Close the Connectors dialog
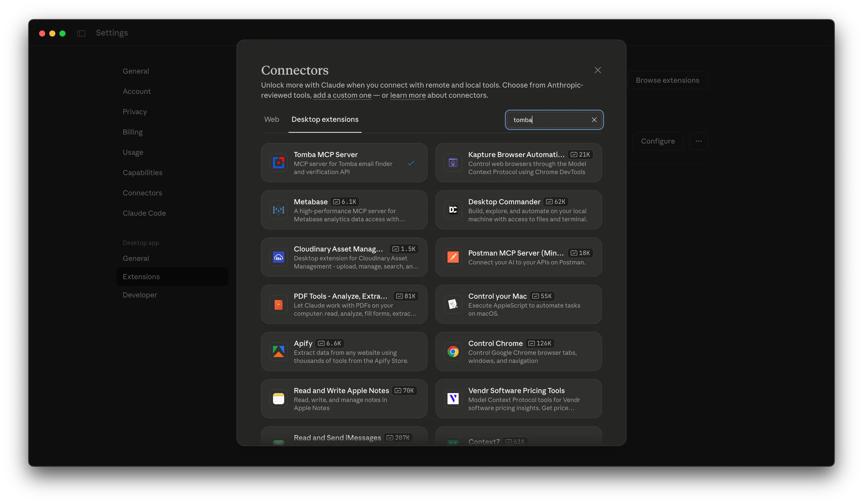 [598, 70]
